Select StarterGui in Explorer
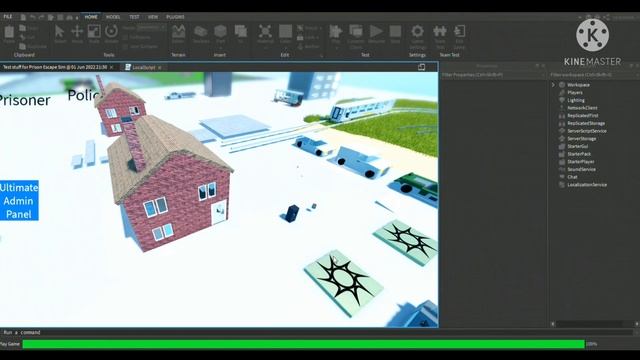The height and width of the screenshot is (360, 640). pyautogui.click(x=578, y=146)
